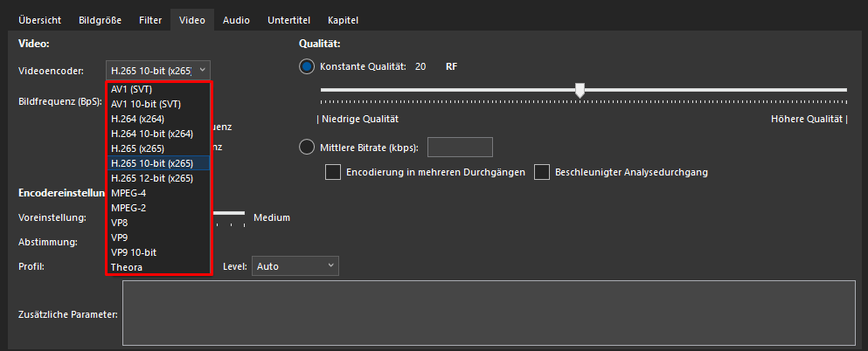Click the Mittlere Bitrate input field
868x351 pixels.
point(460,148)
